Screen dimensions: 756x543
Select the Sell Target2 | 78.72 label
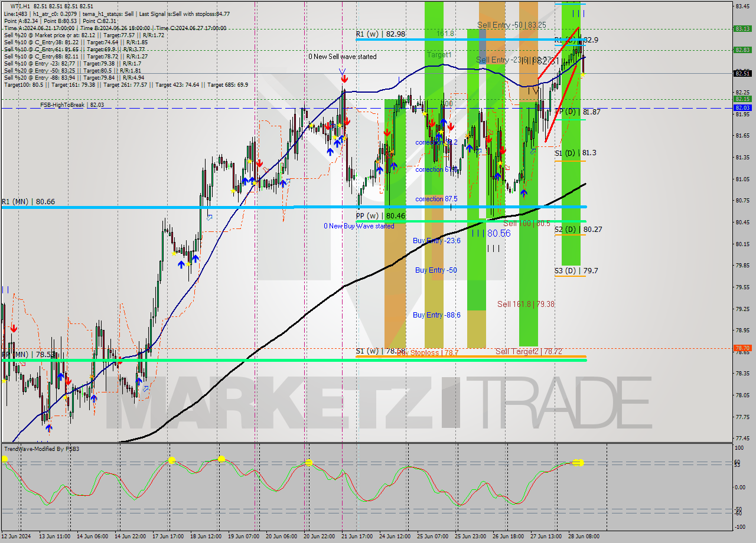click(x=529, y=351)
